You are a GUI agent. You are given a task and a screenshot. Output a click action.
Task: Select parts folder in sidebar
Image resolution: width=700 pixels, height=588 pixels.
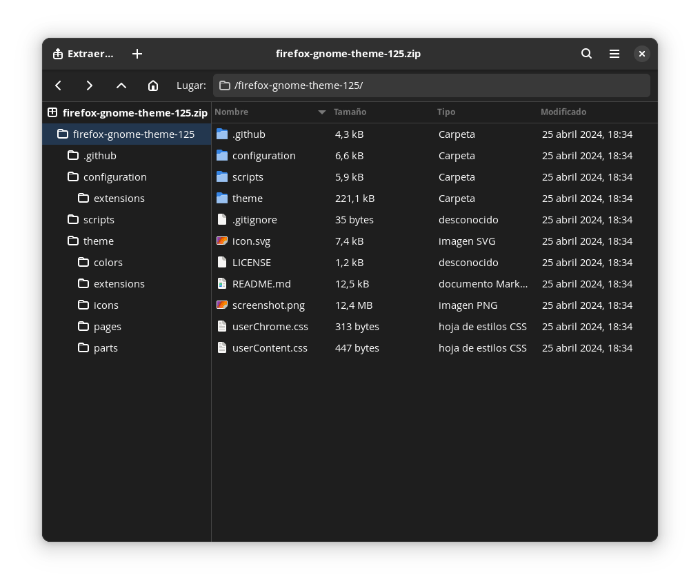coord(127,348)
